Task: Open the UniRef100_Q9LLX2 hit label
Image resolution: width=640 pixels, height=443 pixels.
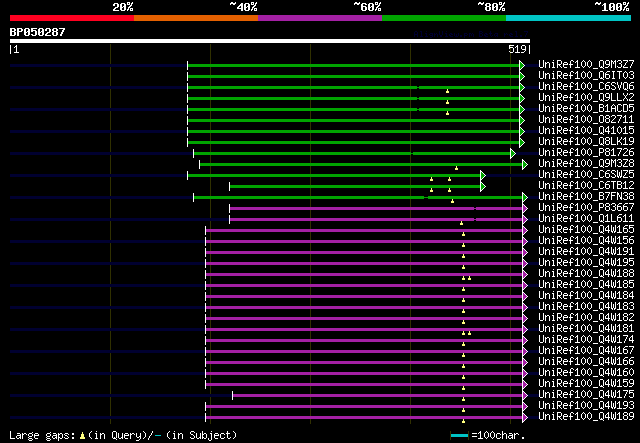Action: point(586,98)
